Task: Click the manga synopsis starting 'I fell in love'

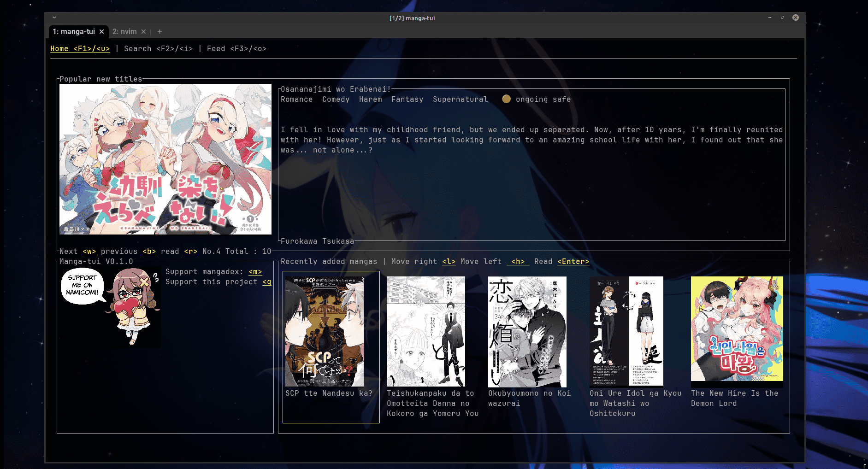Action: (x=532, y=140)
